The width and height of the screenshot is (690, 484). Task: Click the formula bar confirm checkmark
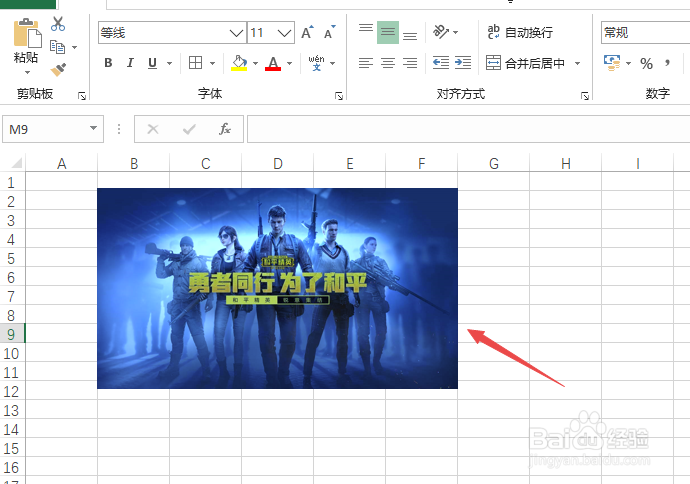click(189, 129)
